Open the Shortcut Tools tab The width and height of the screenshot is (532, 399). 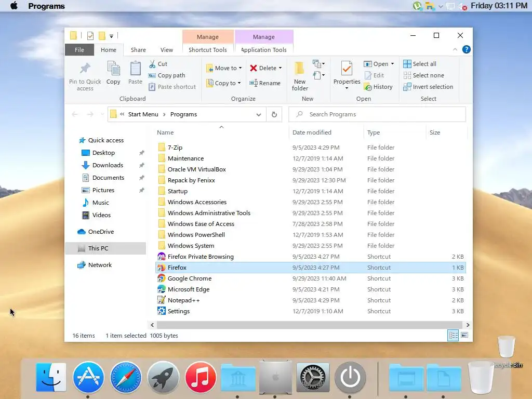click(208, 49)
